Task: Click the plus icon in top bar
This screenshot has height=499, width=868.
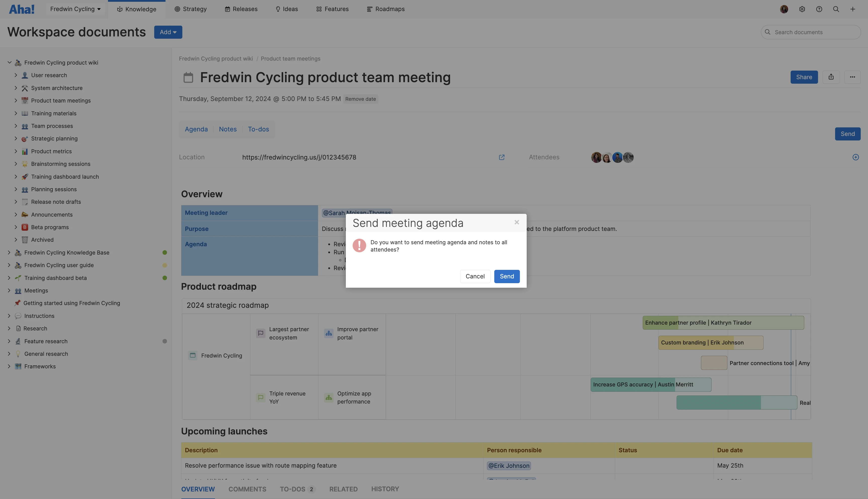Action: coord(853,9)
